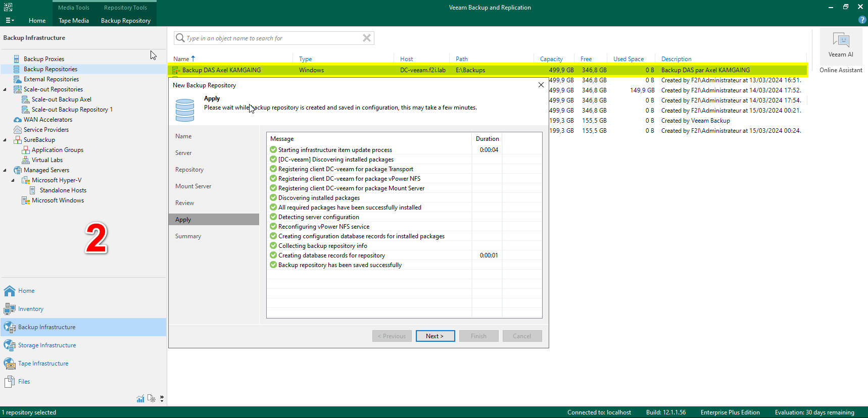This screenshot has width=868, height=418.
Task: Select Scale-out Backup Repository 1
Action: (x=72, y=110)
